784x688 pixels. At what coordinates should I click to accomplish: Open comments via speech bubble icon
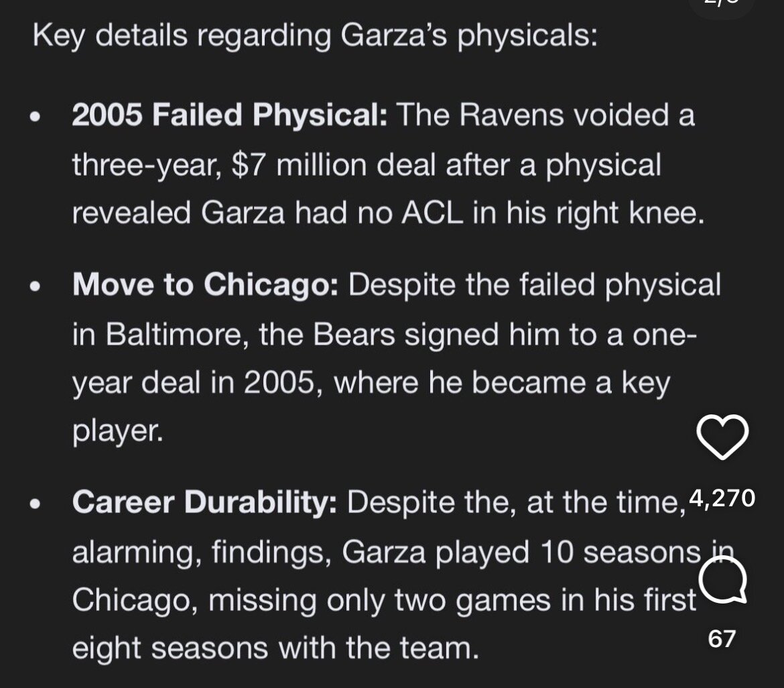[x=722, y=581]
